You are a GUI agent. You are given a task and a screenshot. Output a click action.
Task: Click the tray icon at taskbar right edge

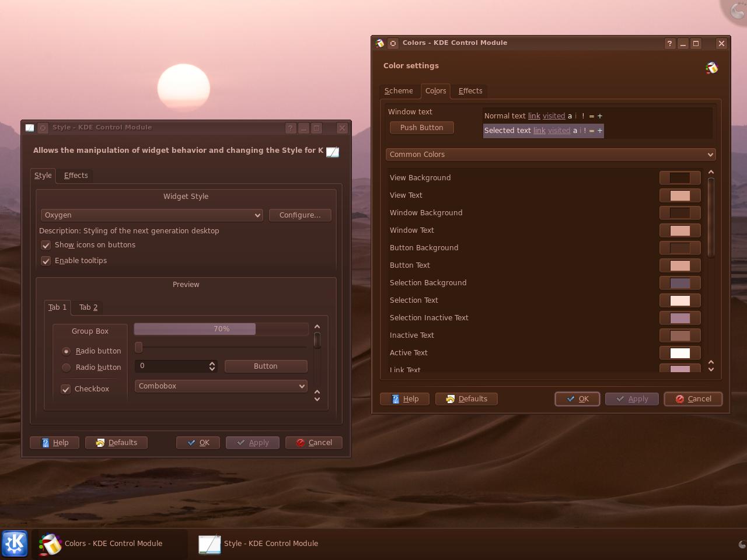point(742,544)
